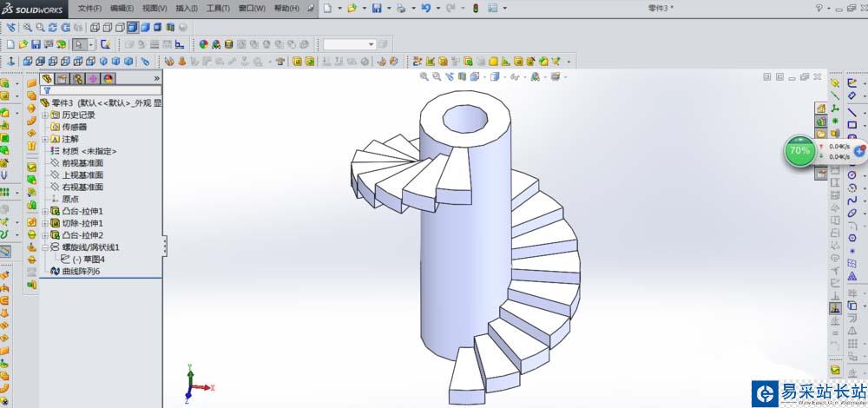Click the Zoom to Area magnifier icon
The image size is (868, 408).
pos(39,27)
